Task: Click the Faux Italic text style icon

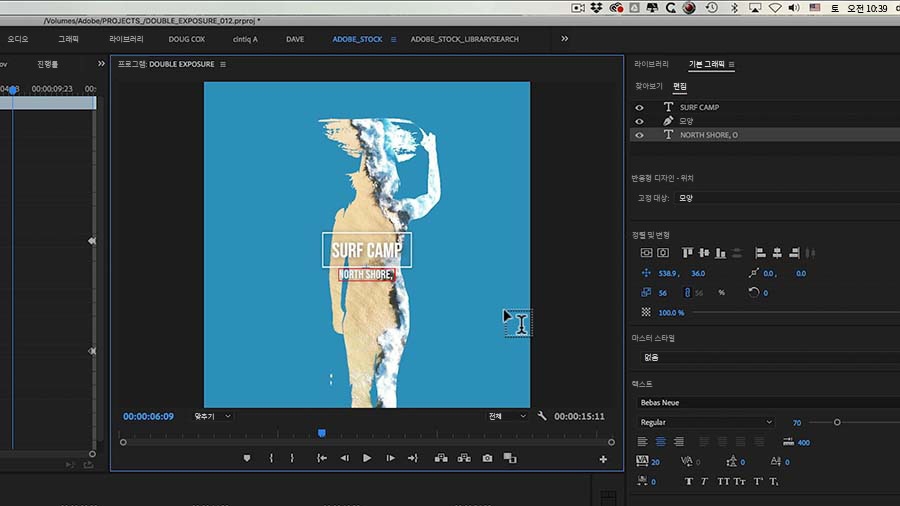Action: click(x=703, y=481)
